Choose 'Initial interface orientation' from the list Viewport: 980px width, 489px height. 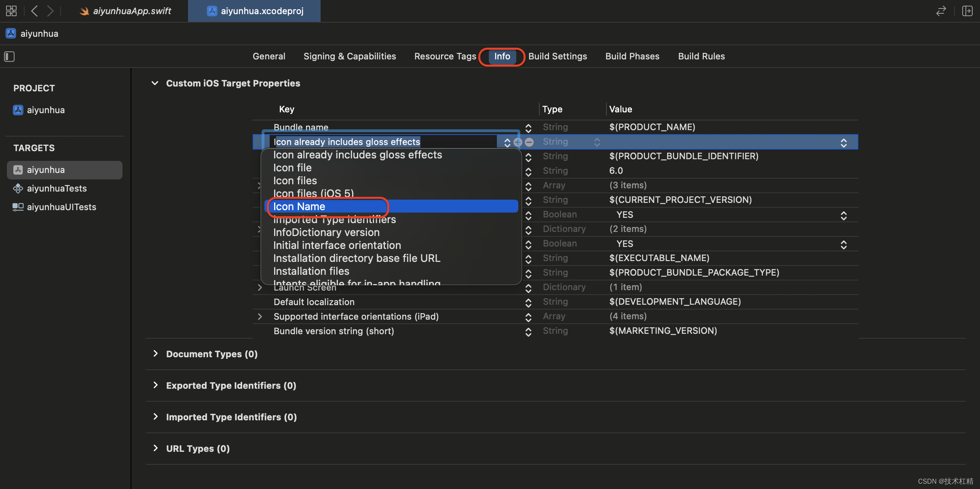click(391, 245)
